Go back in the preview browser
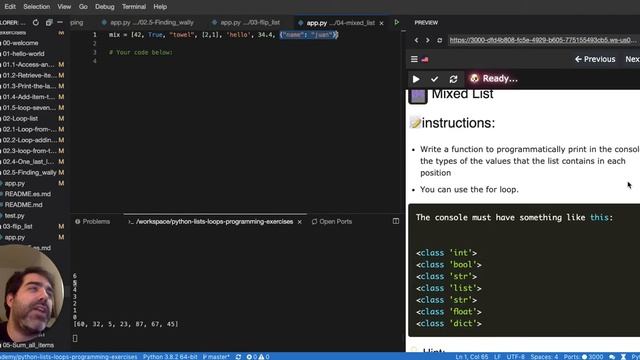The width and height of the screenshot is (640, 360). pos(416,40)
